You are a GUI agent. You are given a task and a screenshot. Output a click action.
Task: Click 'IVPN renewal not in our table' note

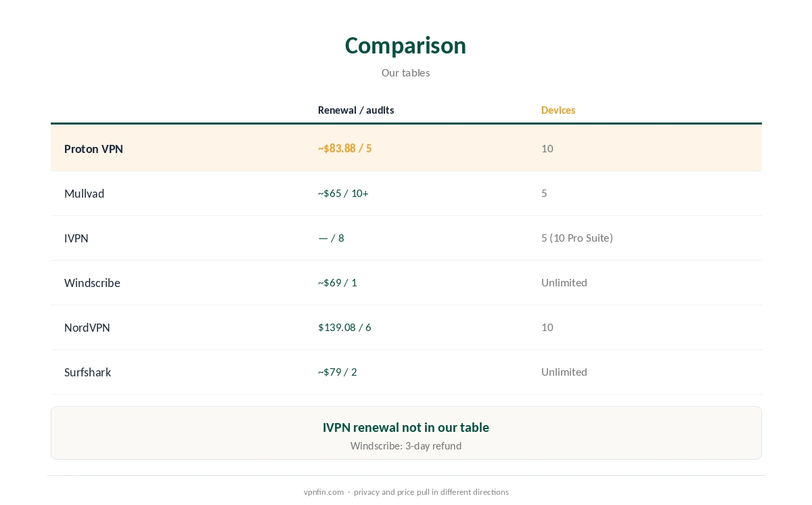[x=405, y=427]
